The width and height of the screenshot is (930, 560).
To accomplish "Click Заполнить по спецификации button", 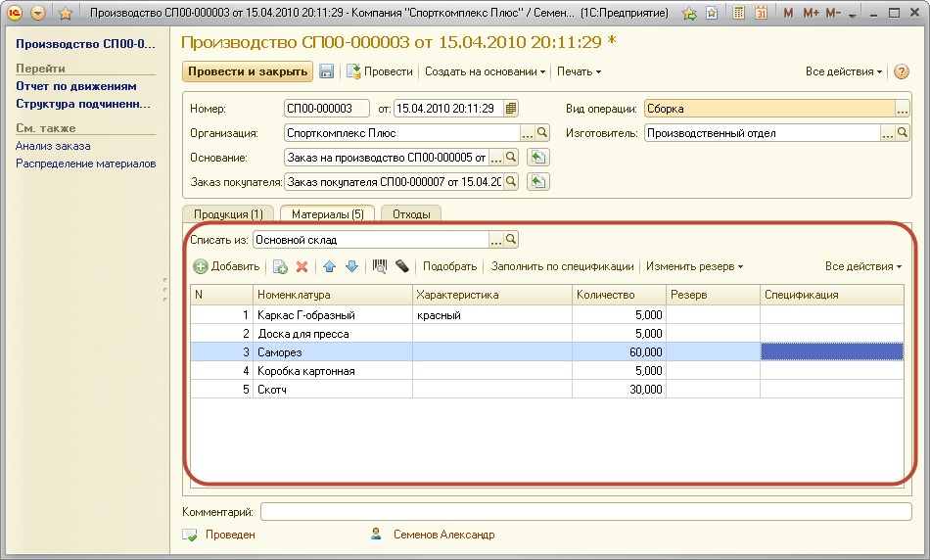I will pos(562,266).
